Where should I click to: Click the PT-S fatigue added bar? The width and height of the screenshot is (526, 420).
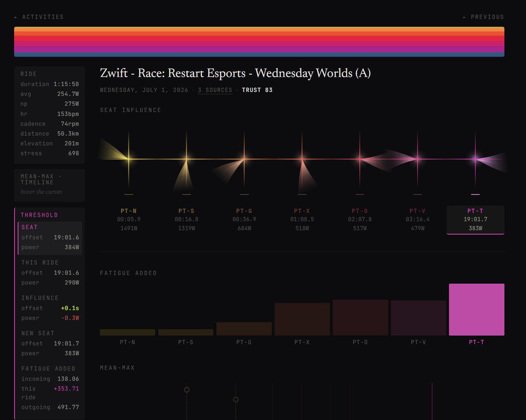(x=186, y=332)
